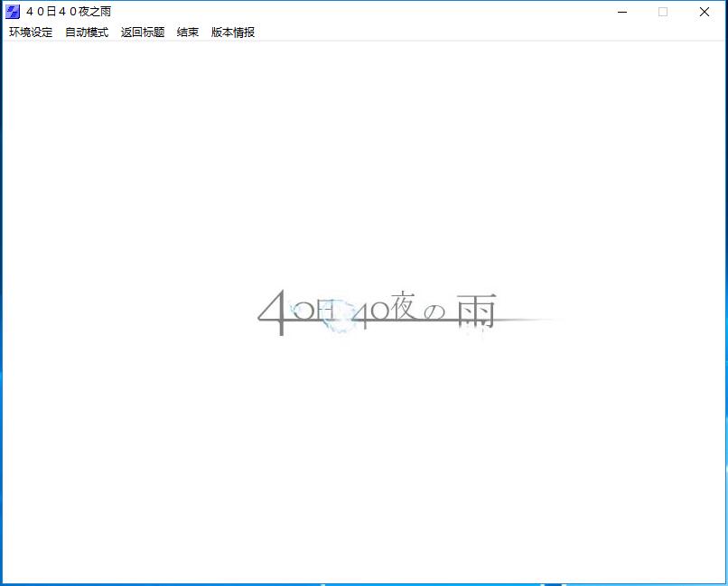Screen dimensions: 728x586
Task: Click the large 雨 character in the logo
Action: click(x=475, y=311)
